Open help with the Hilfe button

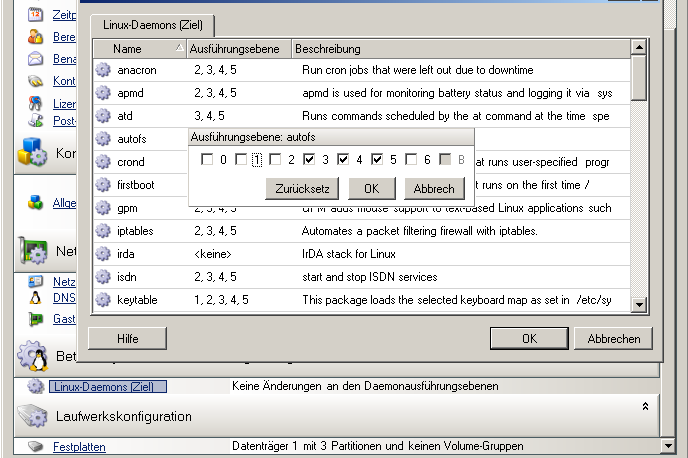[128, 339]
